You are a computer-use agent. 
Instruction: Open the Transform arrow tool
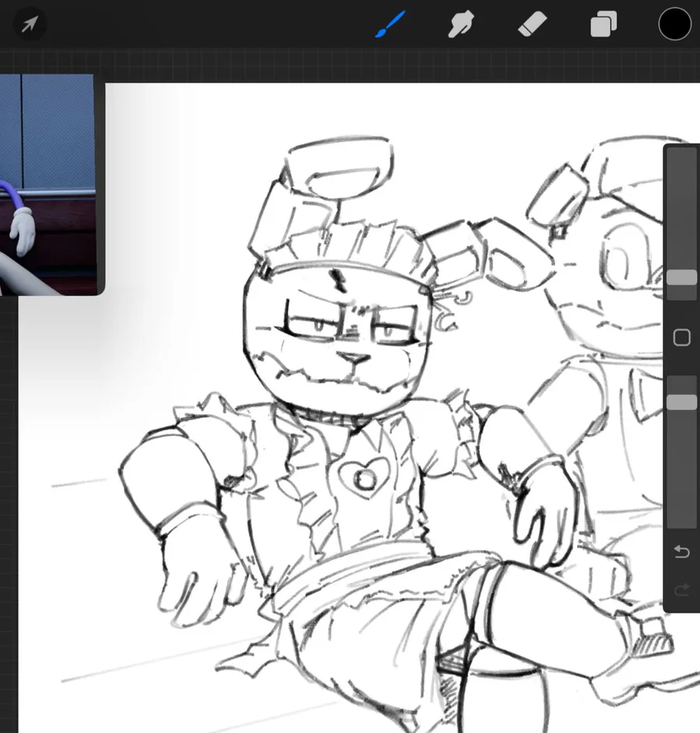(30, 24)
